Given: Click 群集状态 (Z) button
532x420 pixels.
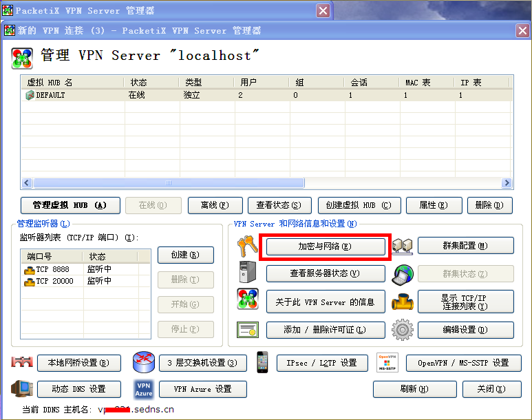Looking at the screenshot, I should (x=466, y=273).
